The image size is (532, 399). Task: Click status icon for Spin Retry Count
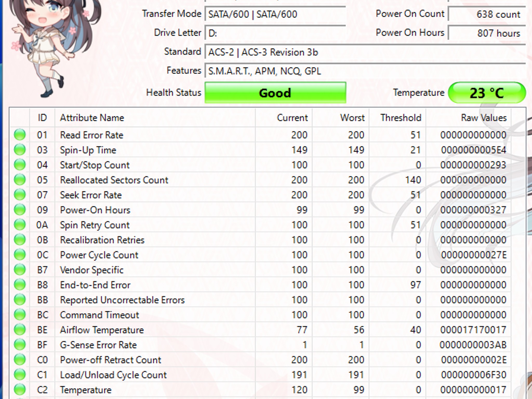coord(20,225)
